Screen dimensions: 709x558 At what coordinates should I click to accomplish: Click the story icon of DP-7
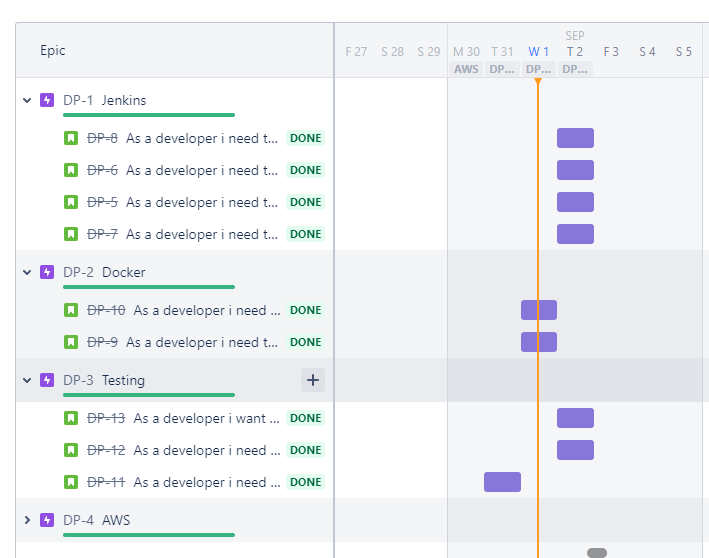(71, 234)
